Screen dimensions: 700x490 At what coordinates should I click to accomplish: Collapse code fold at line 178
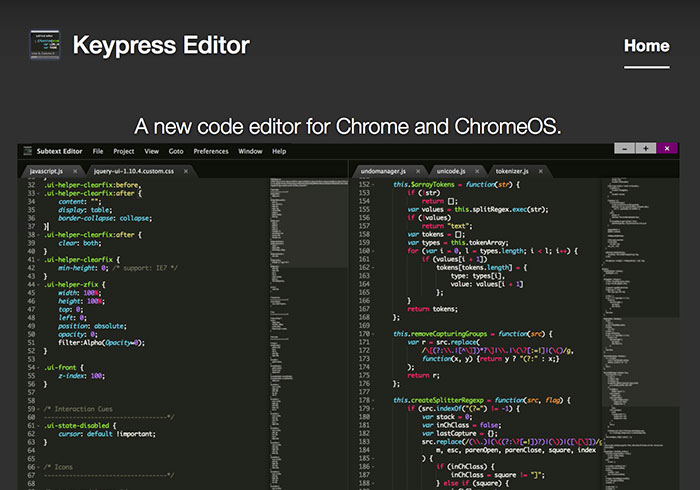click(373, 401)
